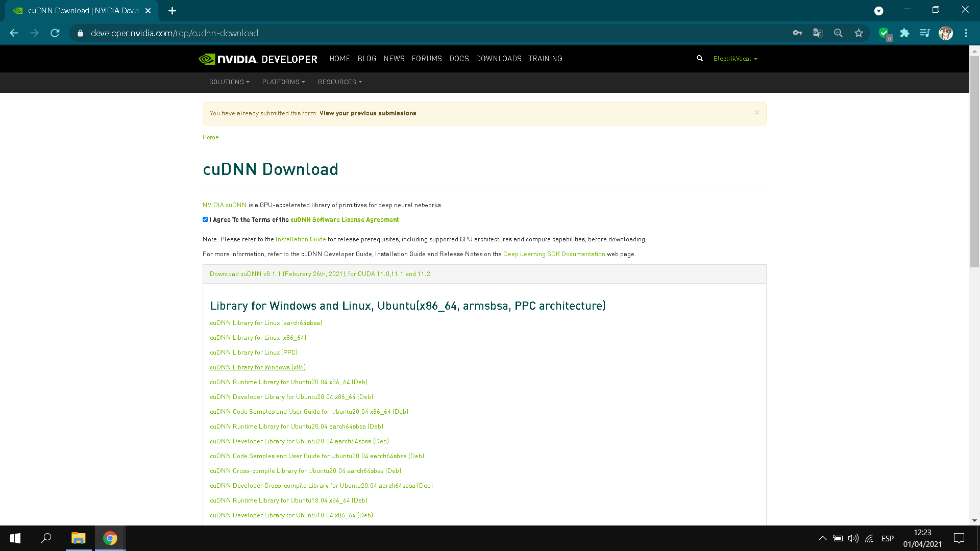Open the Chrome three-dot menu
This screenshot has width=980, height=551.
(966, 33)
